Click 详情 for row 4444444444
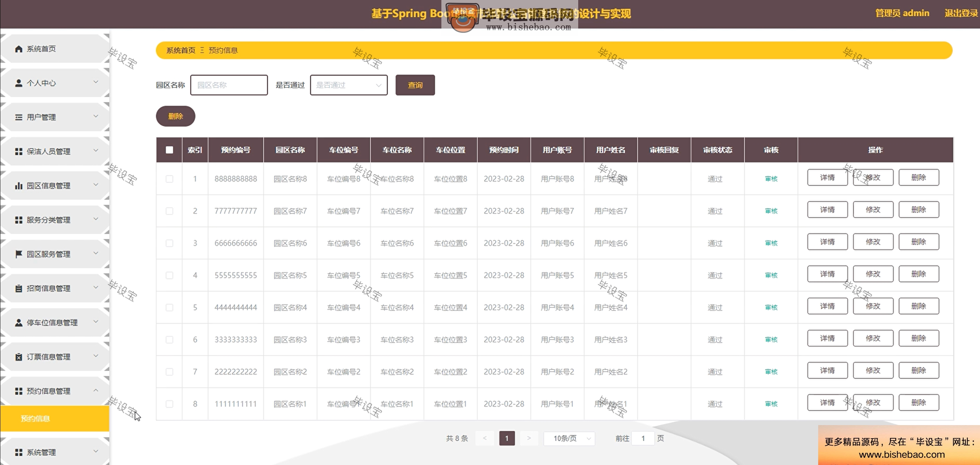980x465 pixels. click(828, 306)
